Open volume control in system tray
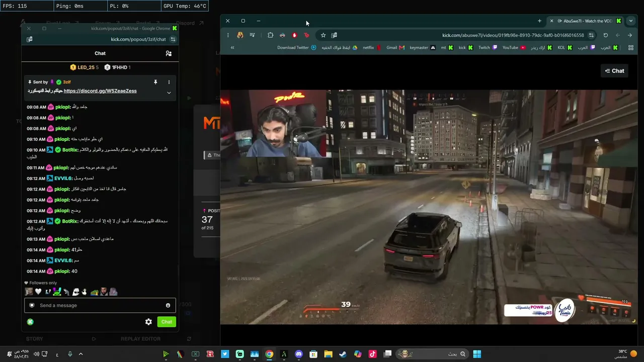644x362 pixels. coord(36,354)
